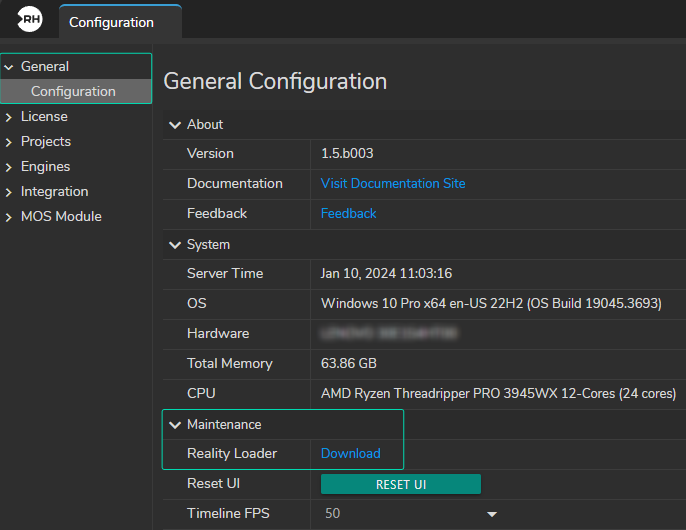Expand the MOS Module section
This screenshot has width=686, height=530.
10,217
